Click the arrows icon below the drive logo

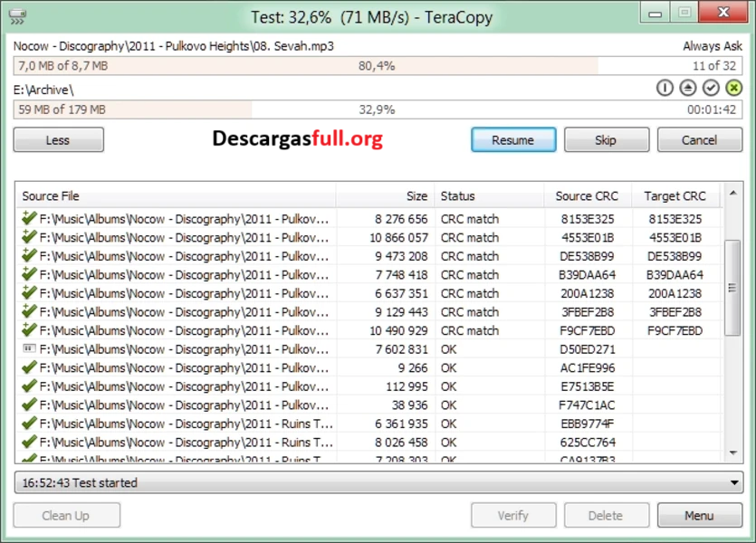[x=17, y=21]
